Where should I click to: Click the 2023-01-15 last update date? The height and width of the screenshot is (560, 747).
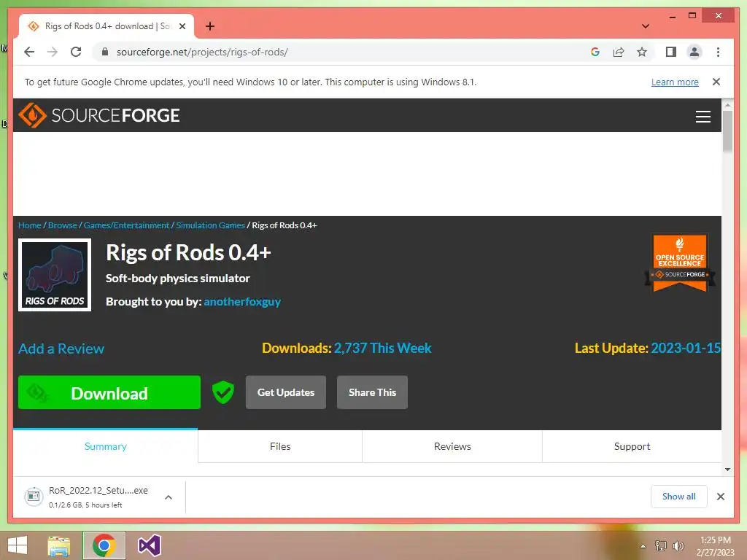[x=686, y=348]
